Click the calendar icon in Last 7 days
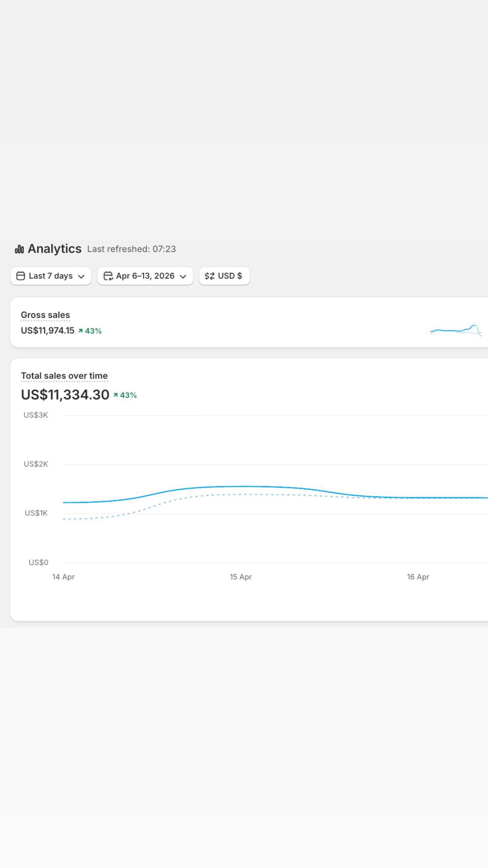Image resolution: width=488 pixels, height=868 pixels. click(21, 276)
